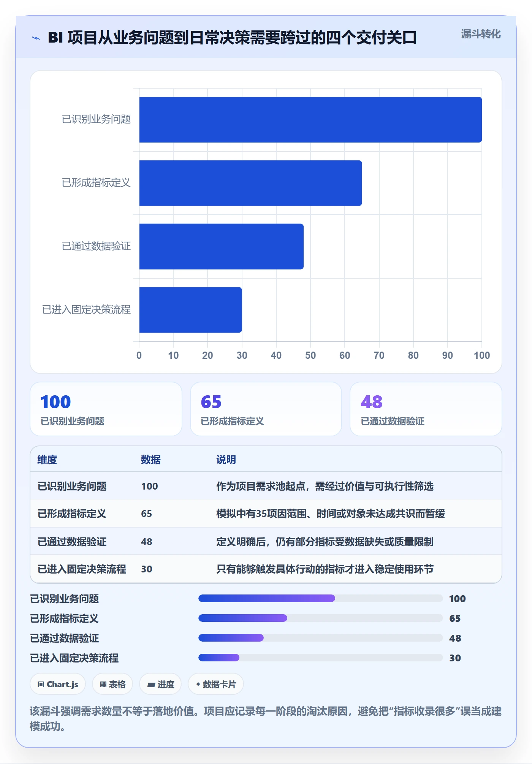This screenshot has width=532, height=764.
Task: Click the progress value 65 at right
Action: tap(455, 618)
